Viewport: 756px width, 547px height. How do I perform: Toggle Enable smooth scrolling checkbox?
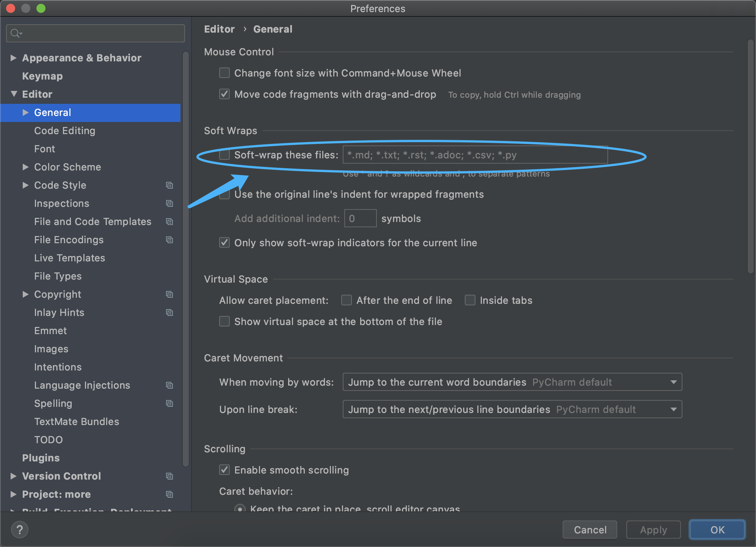pos(224,470)
